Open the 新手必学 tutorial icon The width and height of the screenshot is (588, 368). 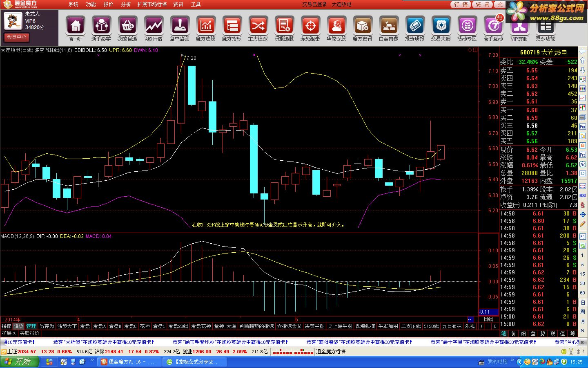point(101,26)
